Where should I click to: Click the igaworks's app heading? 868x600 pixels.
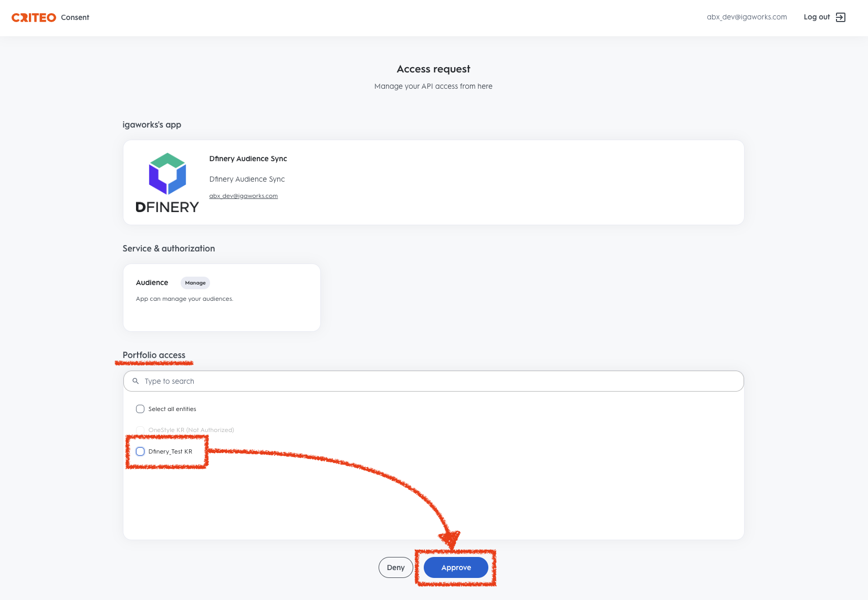(152, 124)
